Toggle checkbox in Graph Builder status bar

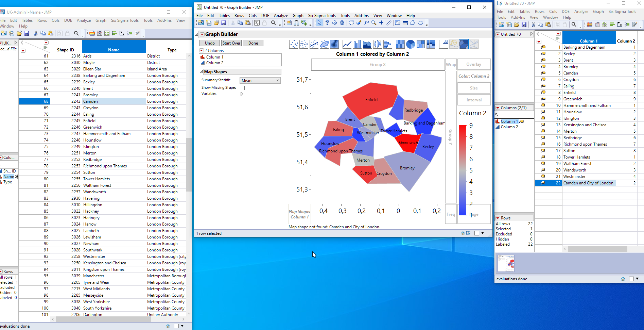click(x=476, y=233)
